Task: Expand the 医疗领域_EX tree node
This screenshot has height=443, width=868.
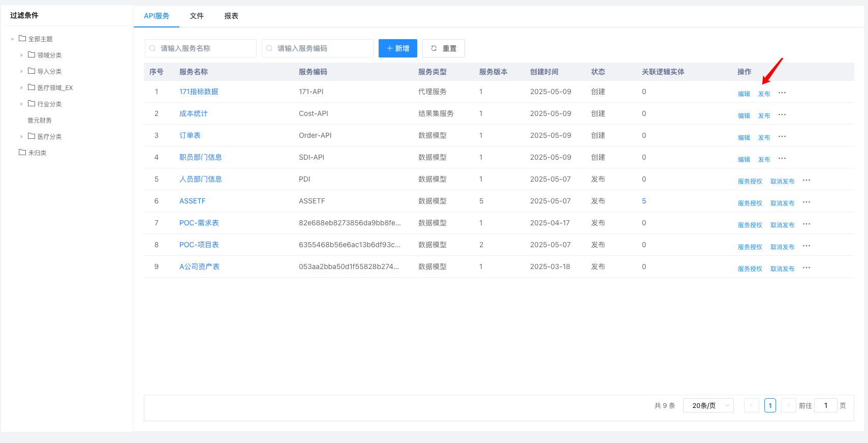Action: coord(21,88)
